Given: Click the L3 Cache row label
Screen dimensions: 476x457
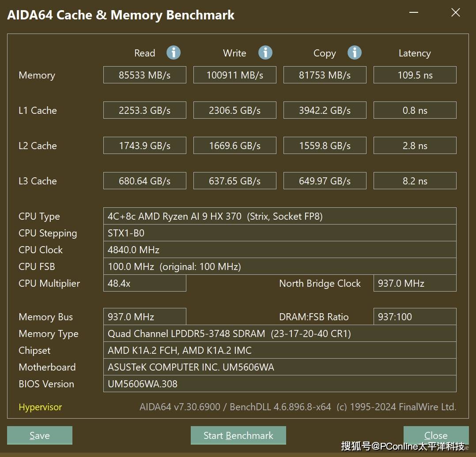Looking at the screenshot, I should pyautogui.click(x=38, y=181).
